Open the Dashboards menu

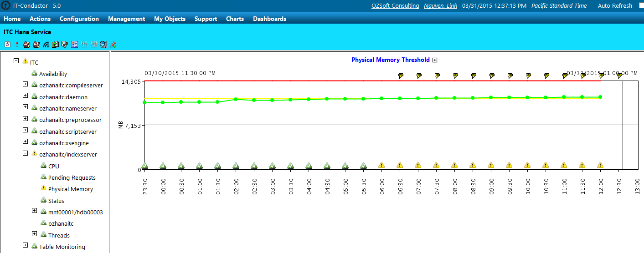pos(269,19)
